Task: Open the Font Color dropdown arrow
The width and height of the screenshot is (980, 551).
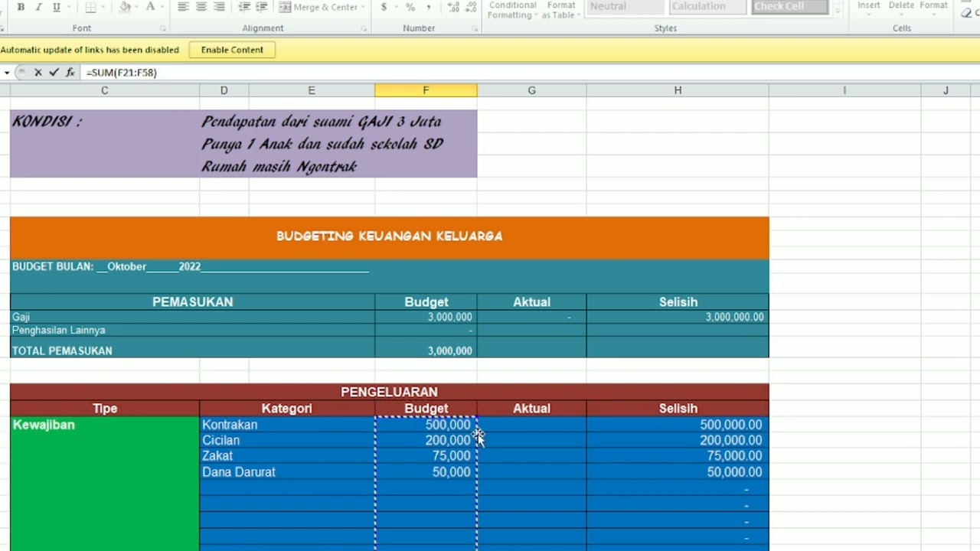Action: click(162, 7)
